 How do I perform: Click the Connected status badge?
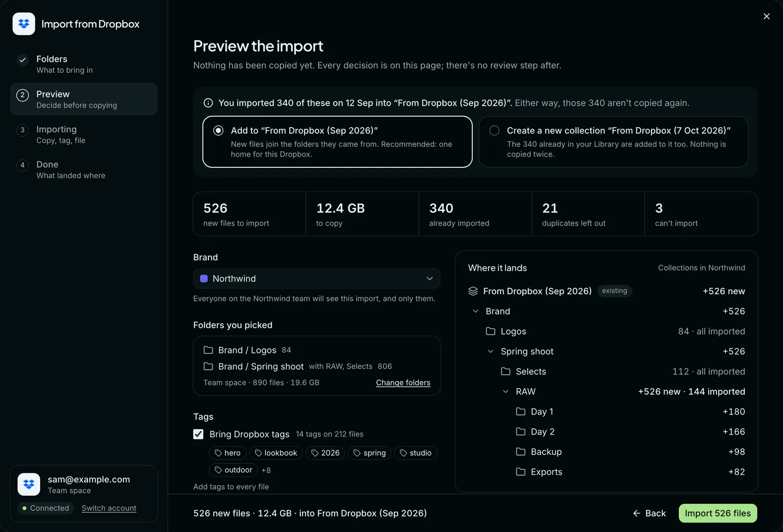pos(46,508)
